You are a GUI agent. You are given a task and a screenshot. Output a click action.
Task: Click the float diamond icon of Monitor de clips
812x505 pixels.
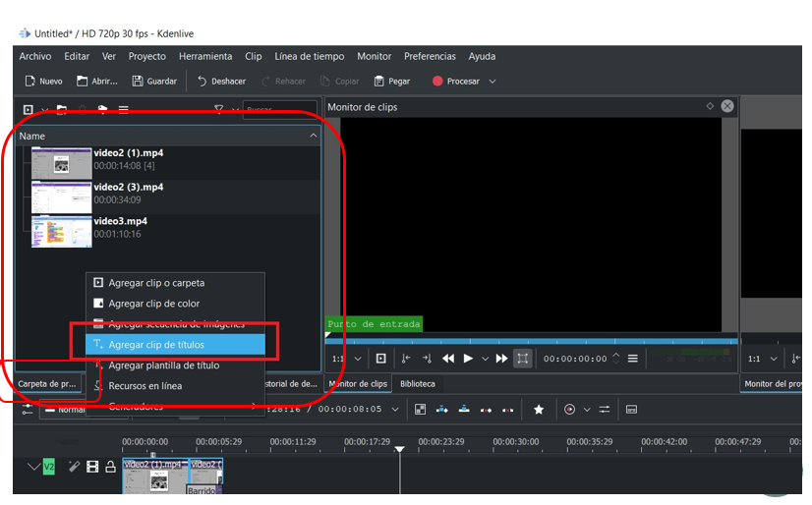point(710,106)
